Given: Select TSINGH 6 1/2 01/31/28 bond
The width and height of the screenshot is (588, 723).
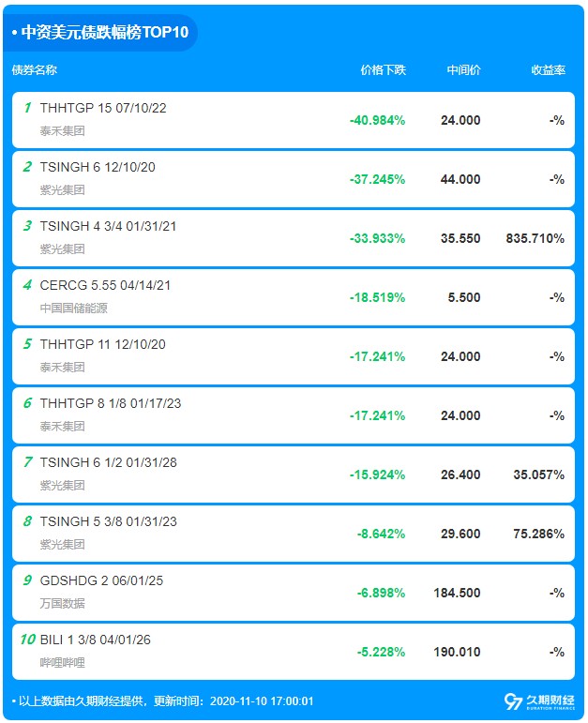Looking at the screenshot, I should [x=109, y=462].
